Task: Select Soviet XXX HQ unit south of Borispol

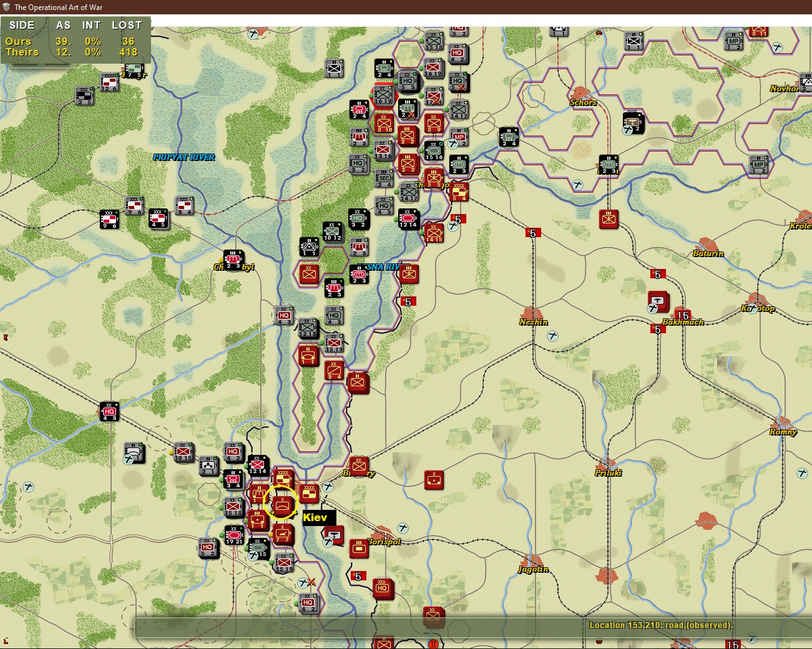Action: (x=383, y=588)
